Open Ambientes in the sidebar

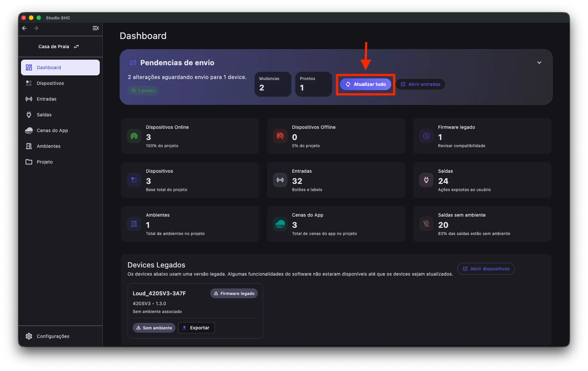point(60,146)
